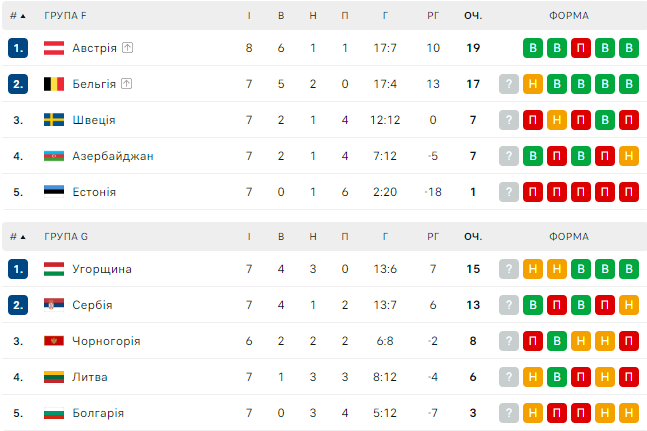647x431 pixels.
Task: Sort Група F by ОЧ. column
Action: point(473,15)
